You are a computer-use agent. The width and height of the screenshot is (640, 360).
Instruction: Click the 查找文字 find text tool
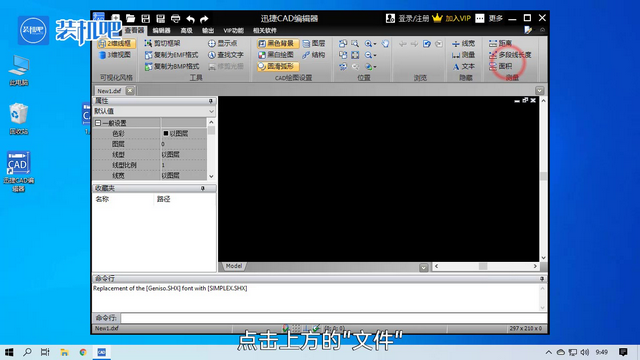pyautogui.click(x=226, y=55)
